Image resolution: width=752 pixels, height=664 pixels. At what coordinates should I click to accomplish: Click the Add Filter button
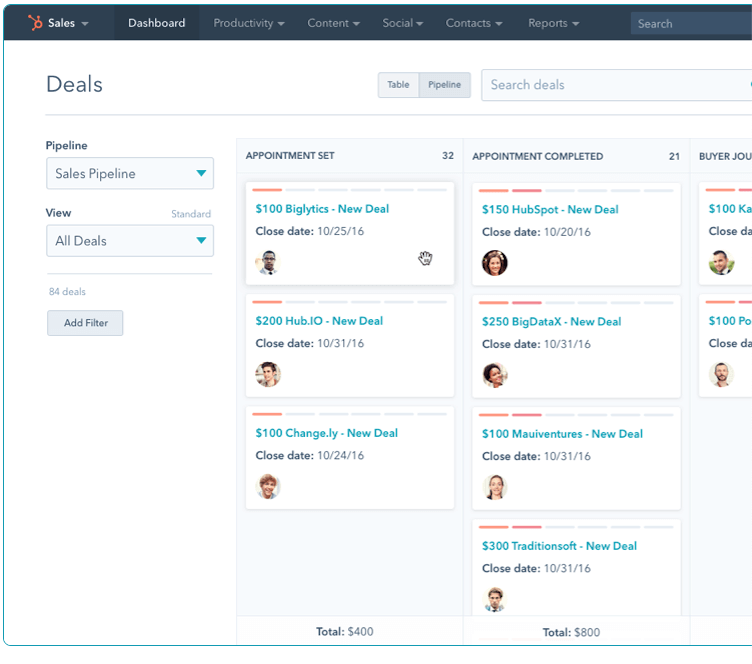point(85,323)
